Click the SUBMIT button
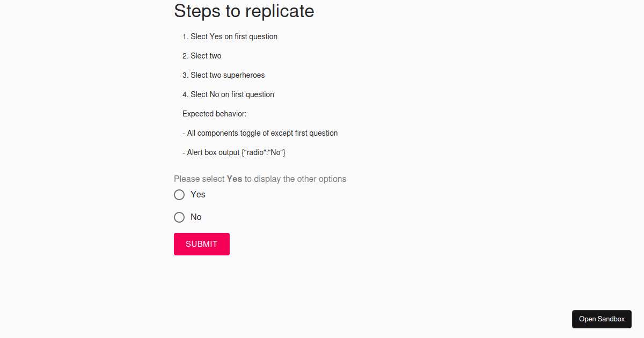The height and width of the screenshot is (338, 644). pyautogui.click(x=202, y=244)
